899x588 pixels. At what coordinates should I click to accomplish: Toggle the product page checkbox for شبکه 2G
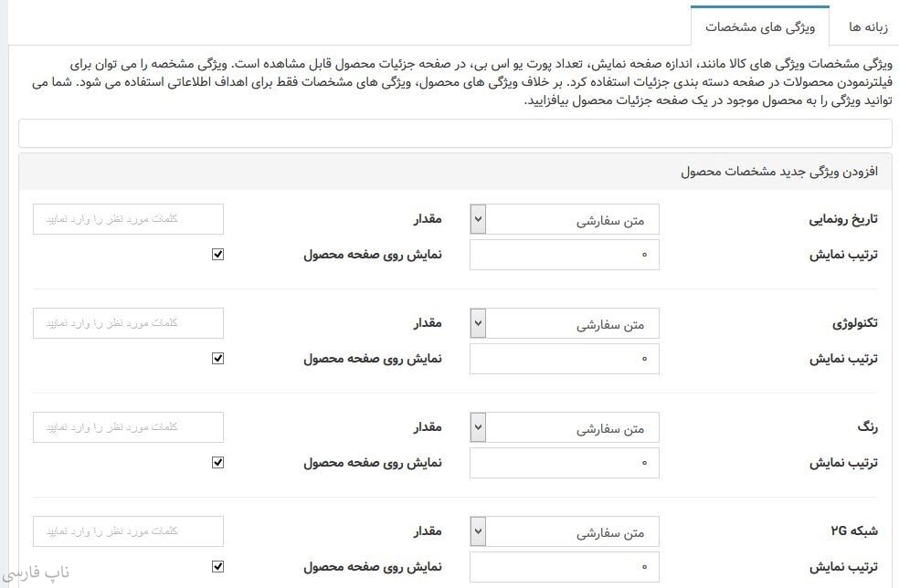tap(217, 567)
